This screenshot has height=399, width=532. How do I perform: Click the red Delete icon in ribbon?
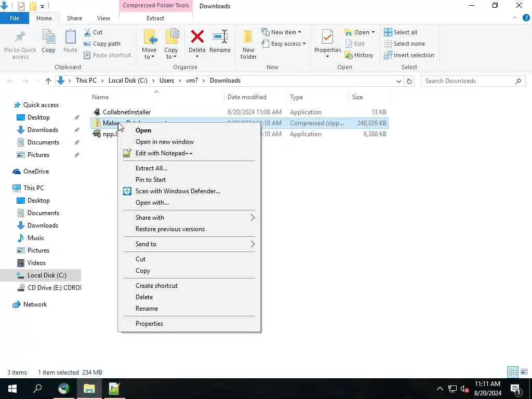197,37
